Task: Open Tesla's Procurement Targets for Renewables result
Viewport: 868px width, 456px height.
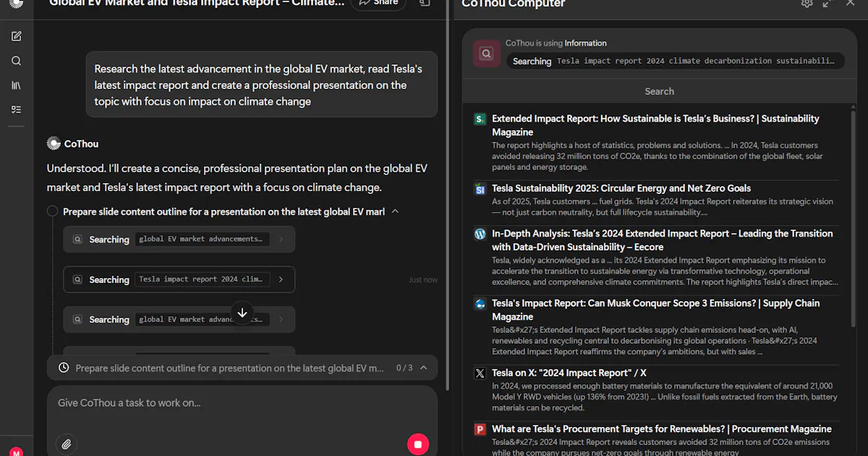Action: coord(662,429)
